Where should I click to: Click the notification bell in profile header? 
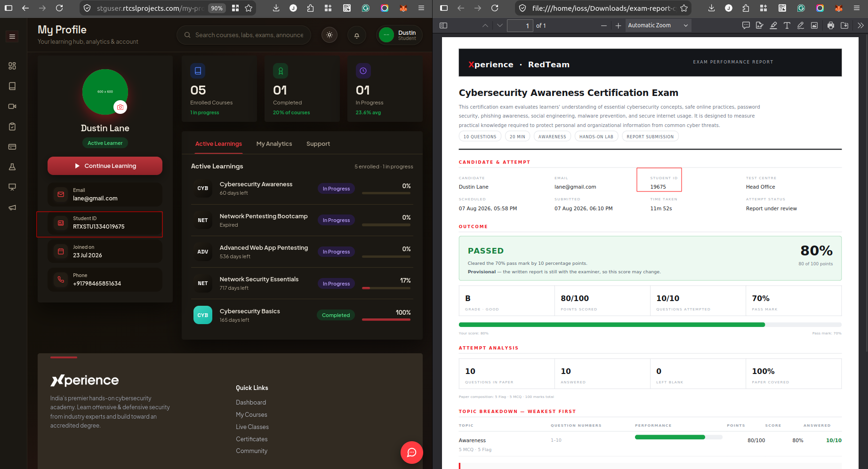[x=357, y=35]
